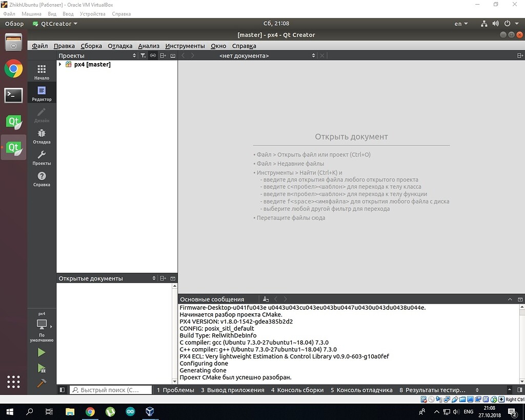525x420 pixels.
Task: Clear the Основные сообщения output pane
Action: coord(266,299)
